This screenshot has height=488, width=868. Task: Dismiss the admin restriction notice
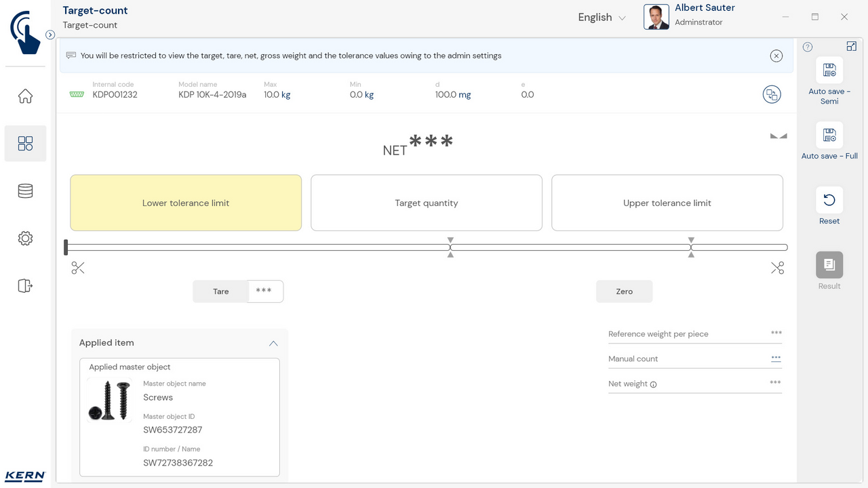(x=776, y=56)
